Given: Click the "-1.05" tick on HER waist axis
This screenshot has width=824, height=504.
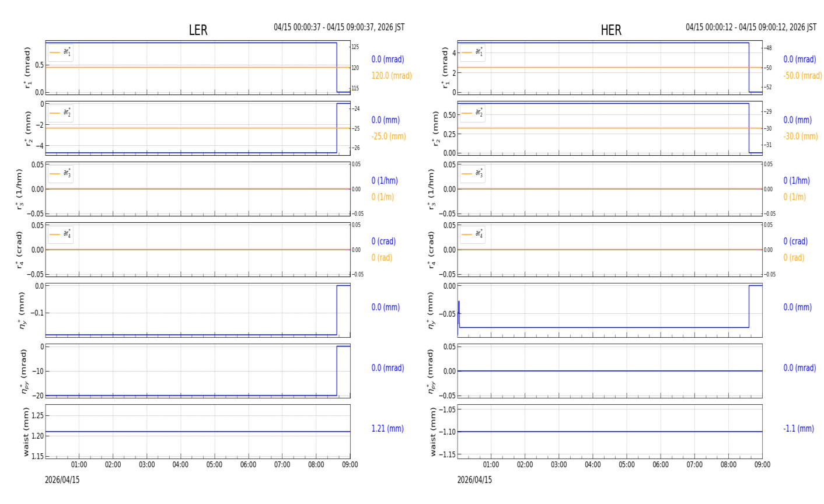Looking at the screenshot, I should coord(446,409).
